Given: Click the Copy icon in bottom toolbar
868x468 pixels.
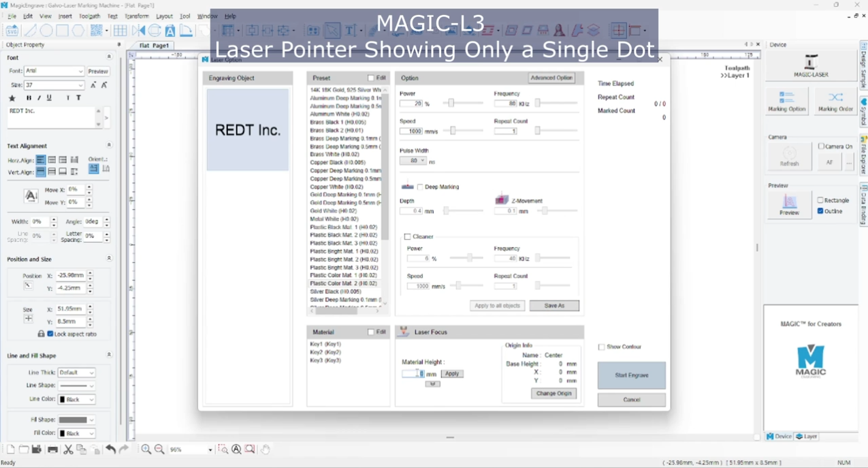Looking at the screenshot, I should click(x=82, y=450).
